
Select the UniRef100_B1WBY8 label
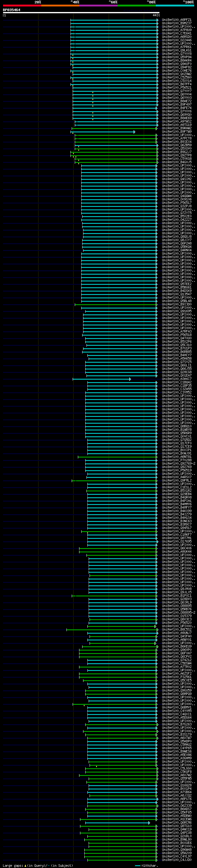[x=176, y=430]
